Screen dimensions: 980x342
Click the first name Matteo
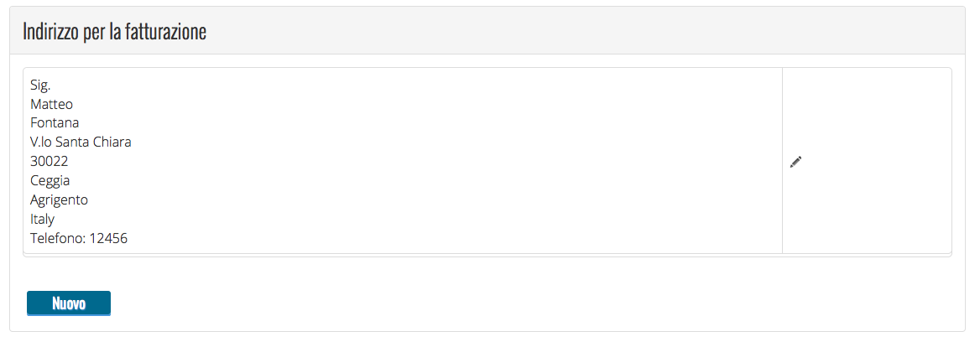click(51, 104)
